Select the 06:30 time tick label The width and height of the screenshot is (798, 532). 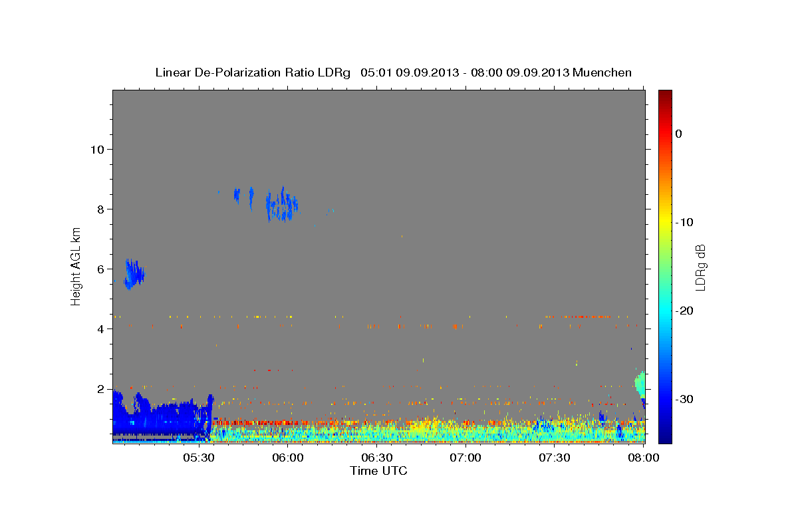click(x=376, y=458)
